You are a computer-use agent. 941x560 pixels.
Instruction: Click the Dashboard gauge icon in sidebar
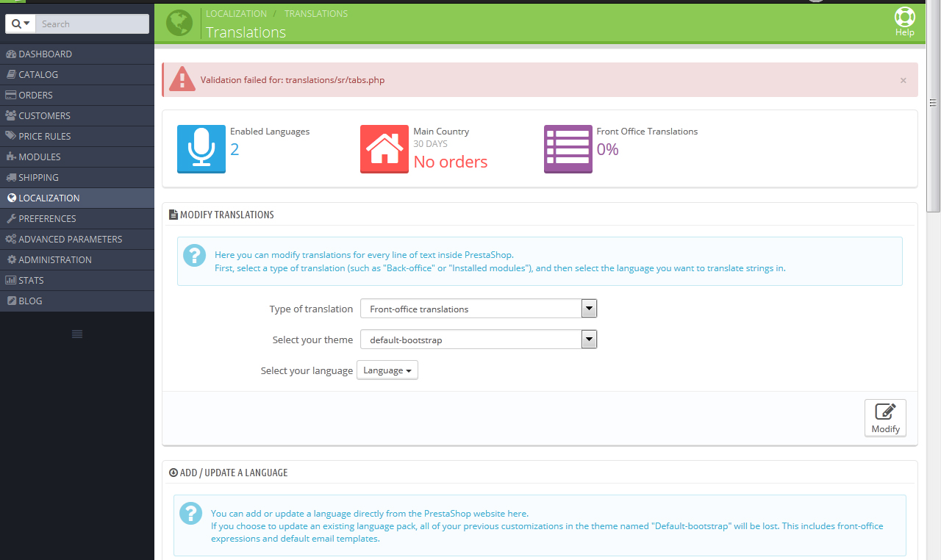[11, 54]
